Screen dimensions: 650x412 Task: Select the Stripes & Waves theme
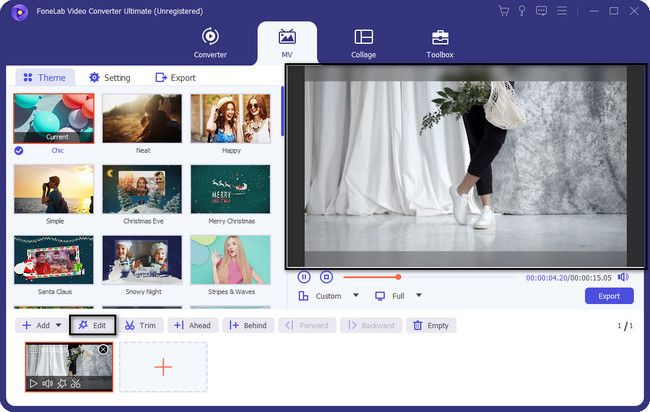point(230,260)
